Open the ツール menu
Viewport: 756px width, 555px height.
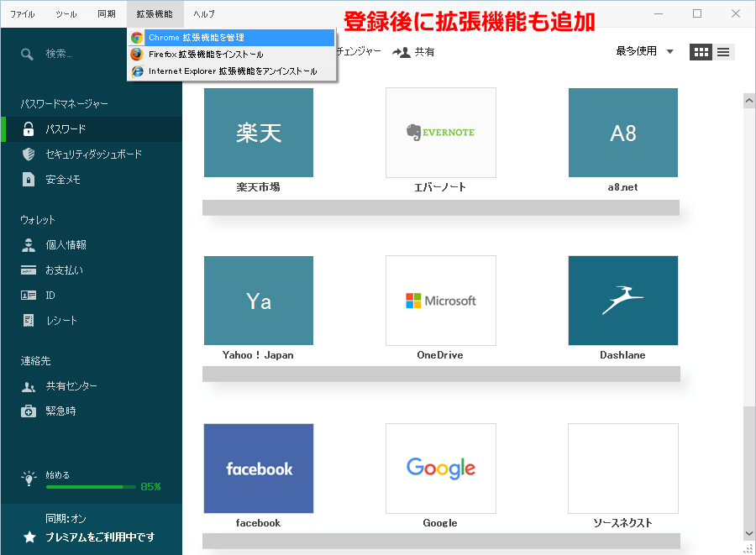pyautogui.click(x=66, y=14)
